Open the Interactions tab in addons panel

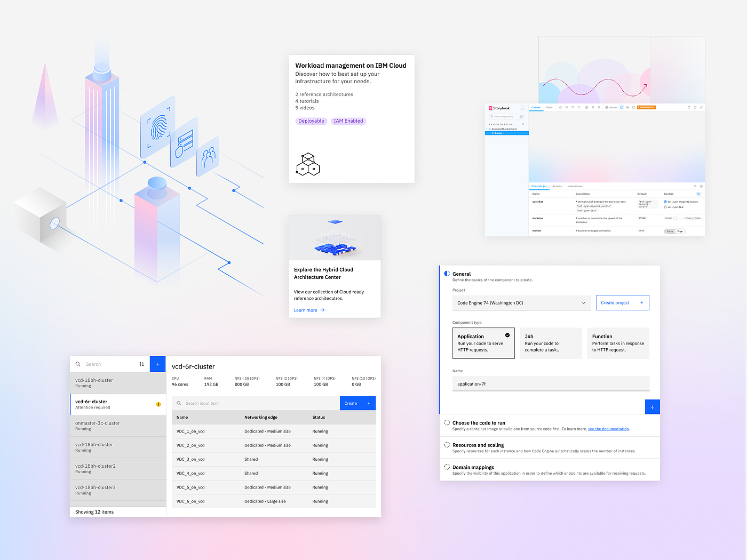(575, 186)
